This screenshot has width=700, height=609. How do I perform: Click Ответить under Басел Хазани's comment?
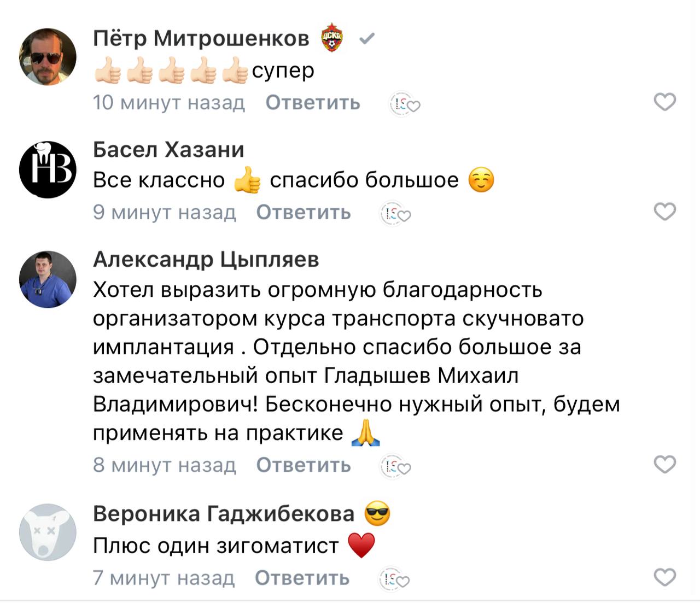click(x=304, y=212)
